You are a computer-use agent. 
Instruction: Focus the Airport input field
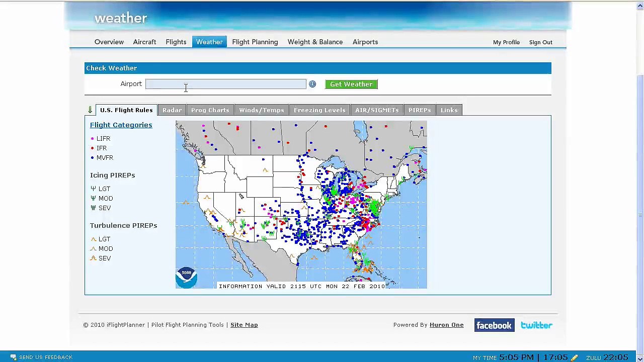tap(226, 84)
